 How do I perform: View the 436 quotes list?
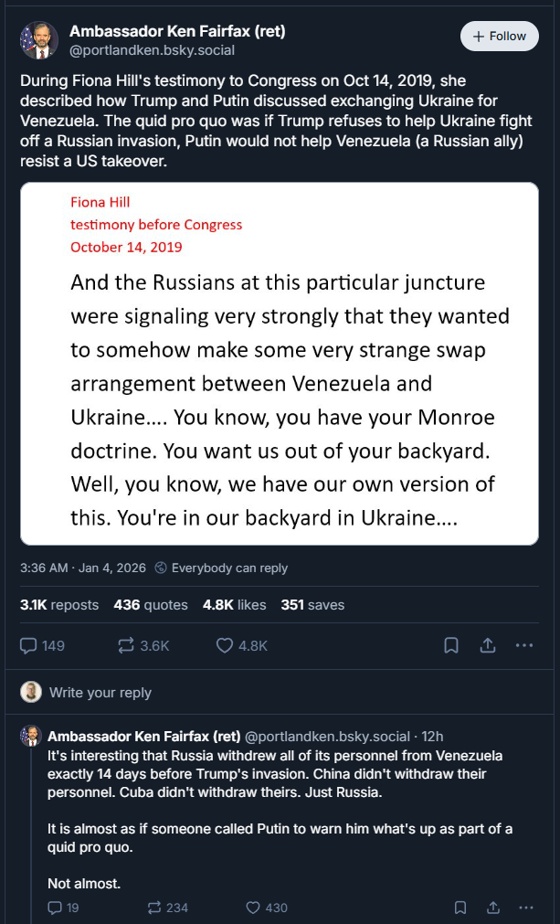pos(151,605)
